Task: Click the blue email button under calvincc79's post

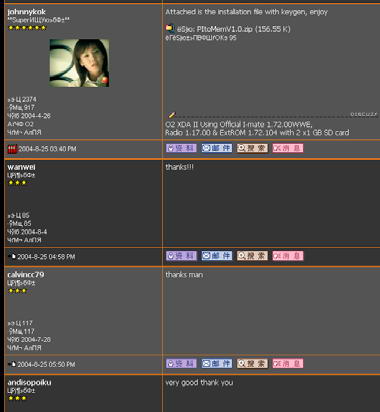Action: point(217,363)
